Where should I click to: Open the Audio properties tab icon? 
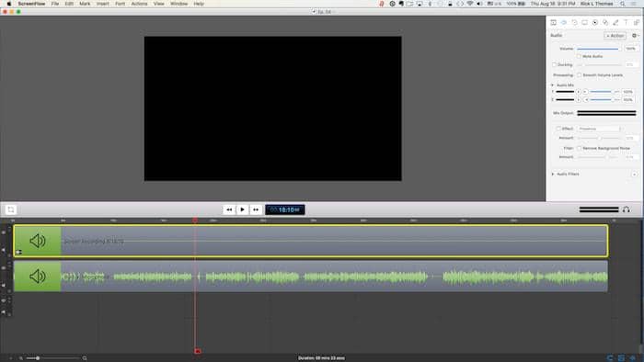pos(563,23)
